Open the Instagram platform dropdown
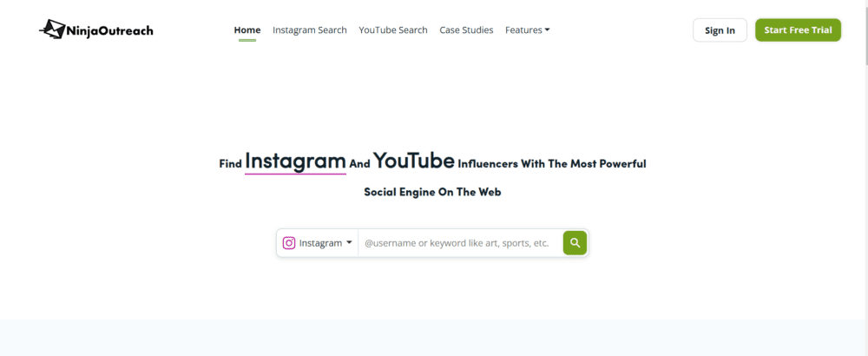The image size is (868, 356). pos(318,243)
